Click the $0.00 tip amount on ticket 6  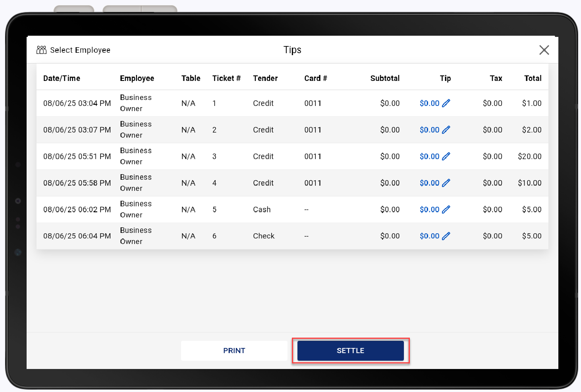pos(429,236)
